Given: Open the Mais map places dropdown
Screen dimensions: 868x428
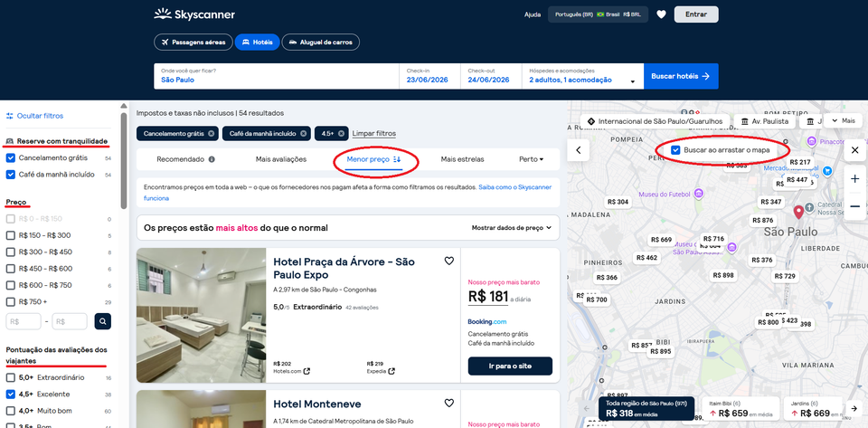Looking at the screenshot, I should point(843,120).
